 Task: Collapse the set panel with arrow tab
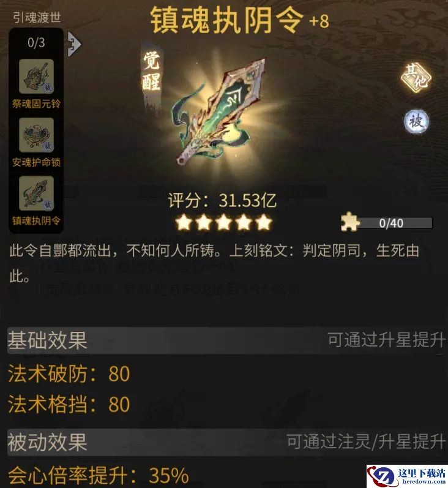74,44
